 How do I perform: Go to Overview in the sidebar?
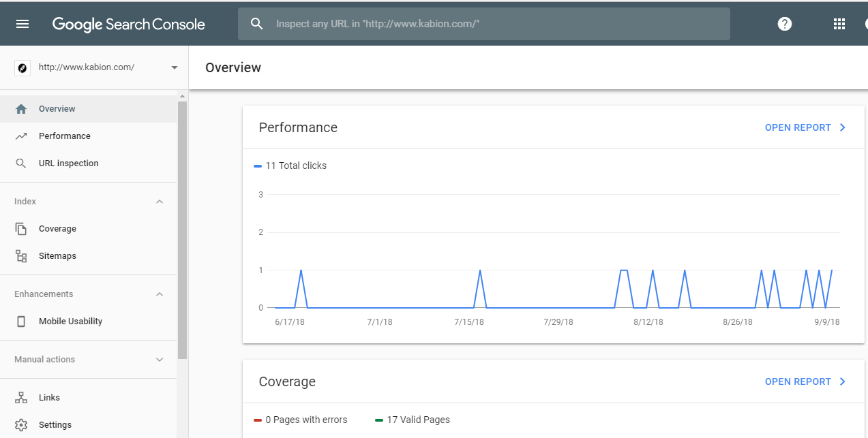click(x=57, y=109)
